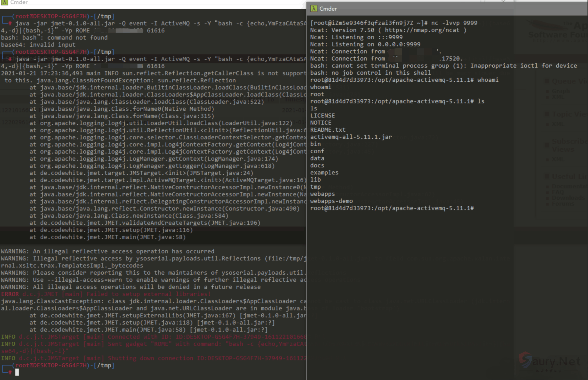Click the faint FAQ link behind terminal
This screenshot has width=588, height=380.
[558, 192]
